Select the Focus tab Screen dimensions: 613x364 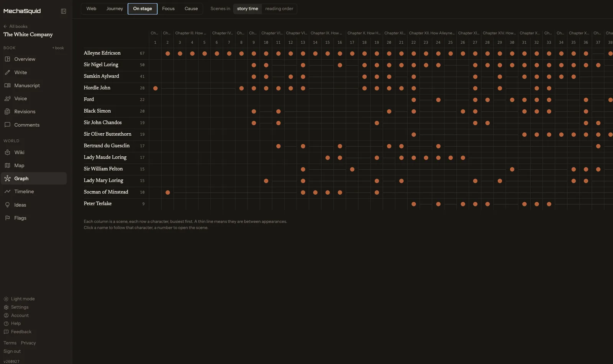coord(168,9)
